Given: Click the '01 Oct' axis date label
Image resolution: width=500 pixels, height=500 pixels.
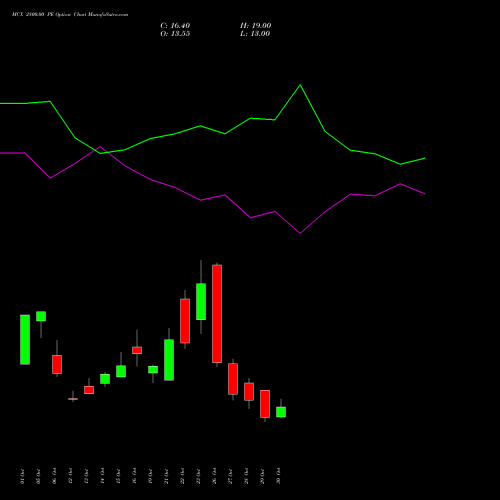Looking at the screenshot, I should point(22,476).
